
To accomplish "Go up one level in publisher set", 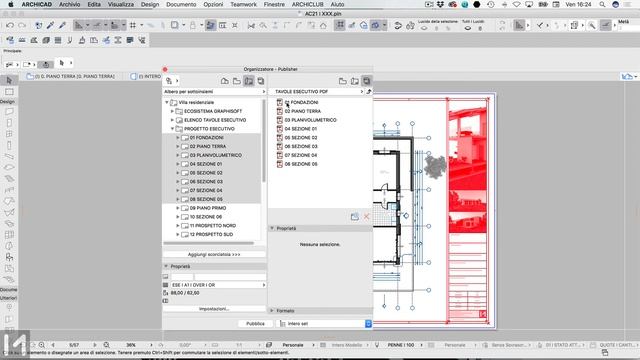I will click(369, 91).
